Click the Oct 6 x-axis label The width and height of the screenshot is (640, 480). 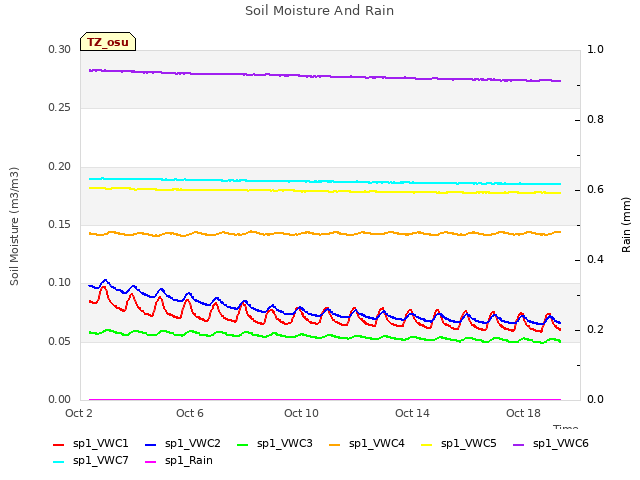(x=190, y=413)
